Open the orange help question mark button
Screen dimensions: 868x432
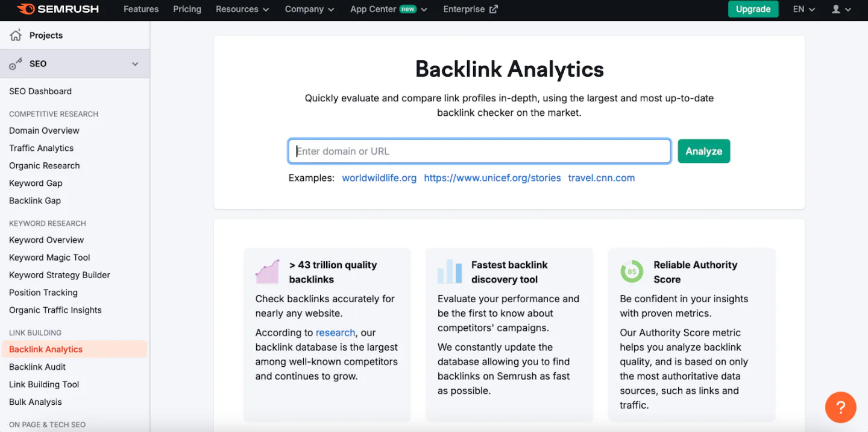(840, 407)
